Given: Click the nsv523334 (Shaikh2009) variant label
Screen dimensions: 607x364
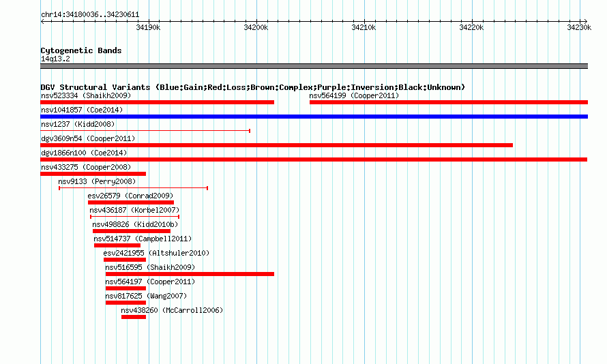Looking at the screenshot, I should point(86,95).
